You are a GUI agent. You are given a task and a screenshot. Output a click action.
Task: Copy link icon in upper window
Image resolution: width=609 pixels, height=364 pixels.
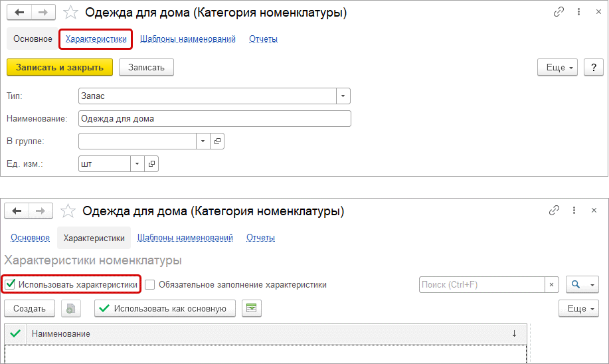tap(559, 12)
